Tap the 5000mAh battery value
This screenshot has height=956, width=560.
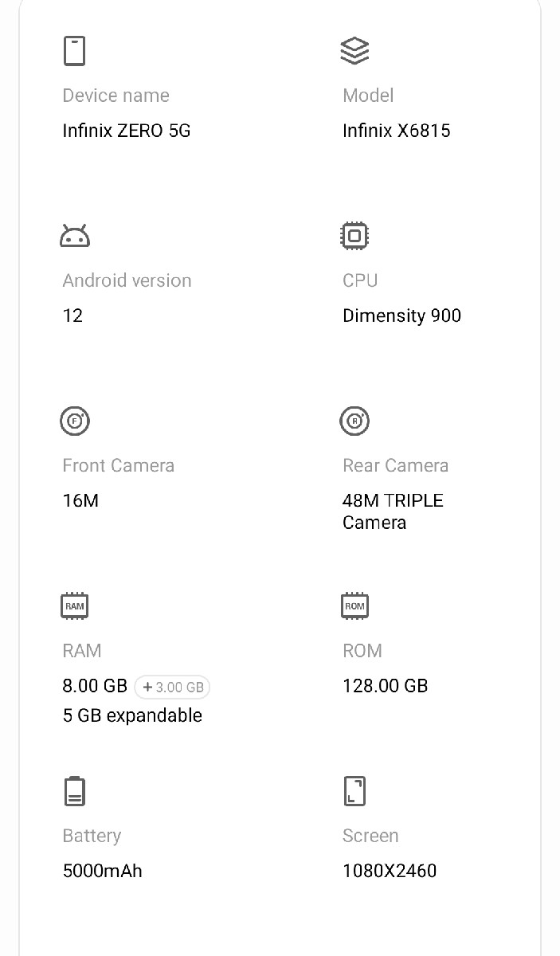point(102,871)
